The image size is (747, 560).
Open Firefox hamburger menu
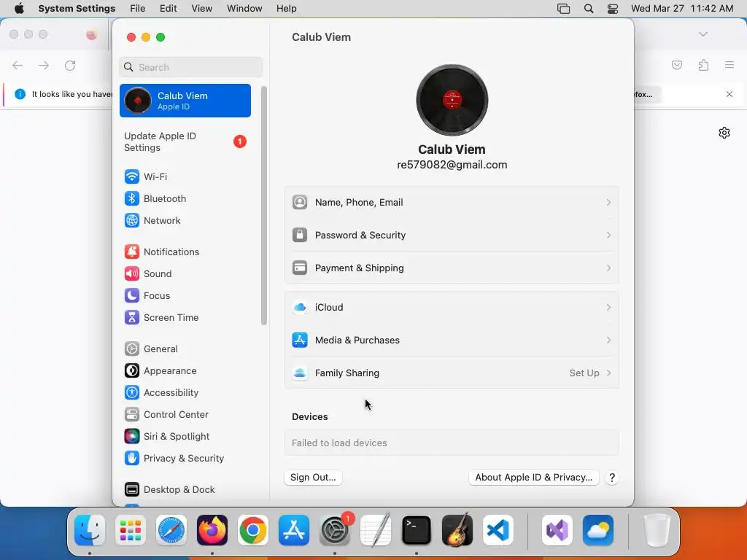pos(729,65)
